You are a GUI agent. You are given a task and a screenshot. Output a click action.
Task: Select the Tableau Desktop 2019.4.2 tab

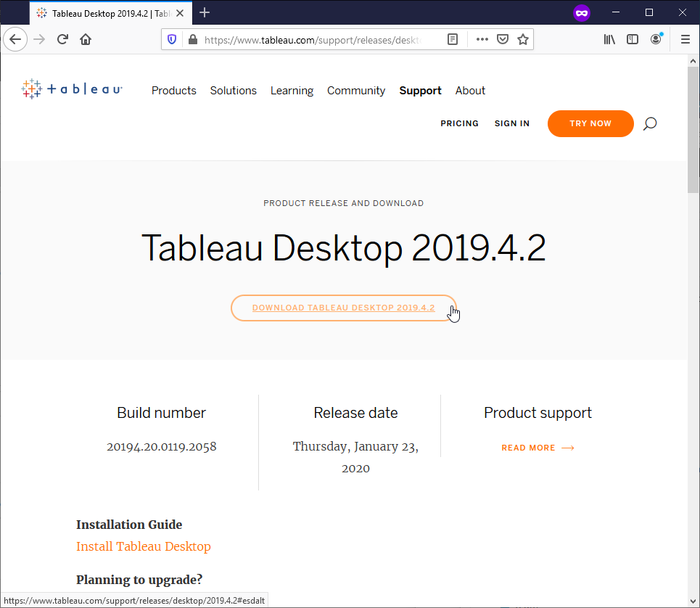point(111,13)
